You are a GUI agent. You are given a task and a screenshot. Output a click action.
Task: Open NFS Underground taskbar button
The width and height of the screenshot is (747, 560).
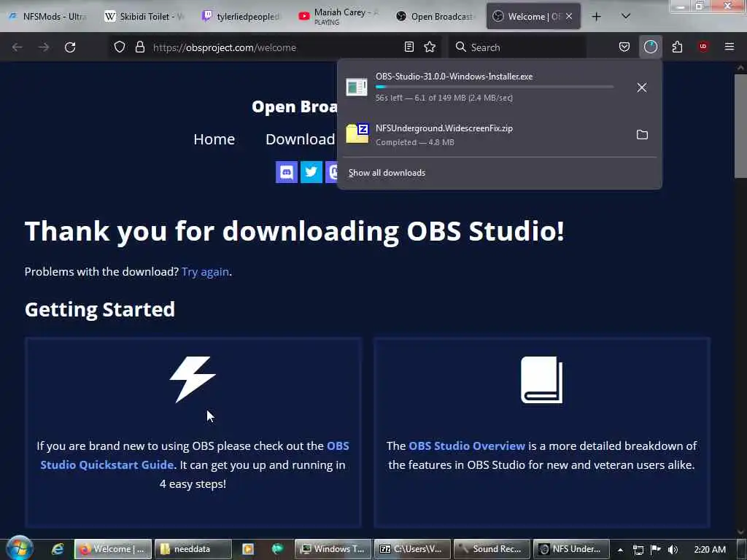click(x=571, y=549)
